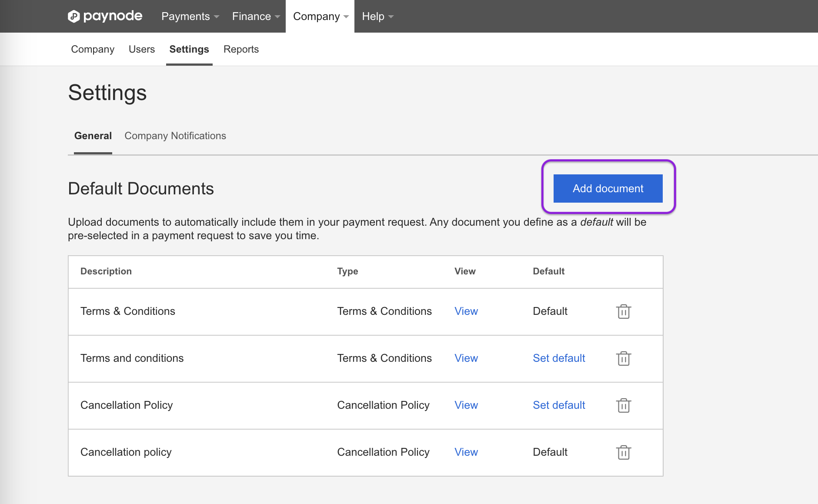This screenshot has height=504, width=818.
Task: Select the Settings tab
Action: (189, 49)
